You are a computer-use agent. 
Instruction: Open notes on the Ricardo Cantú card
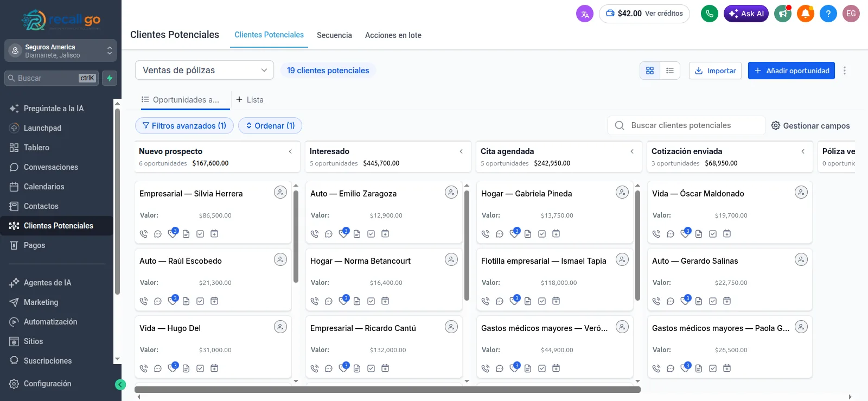click(x=357, y=368)
